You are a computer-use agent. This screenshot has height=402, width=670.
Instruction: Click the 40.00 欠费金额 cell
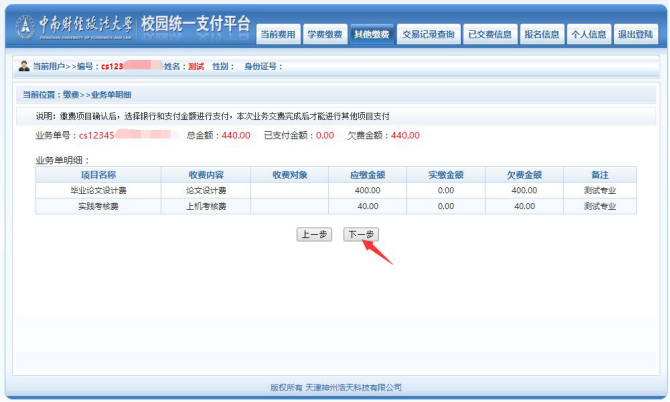coord(525,206)
